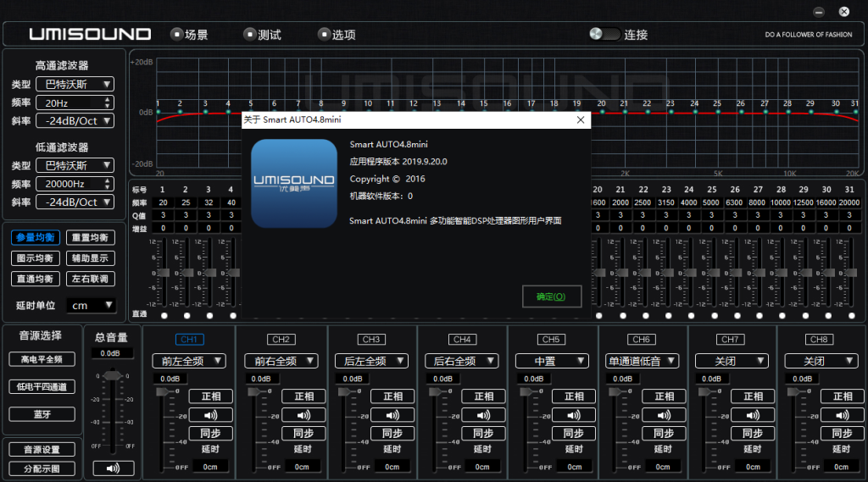This screenshot has width=868, height=482.
Task: Close the UMISOUND application window
Action: (843, 12)
